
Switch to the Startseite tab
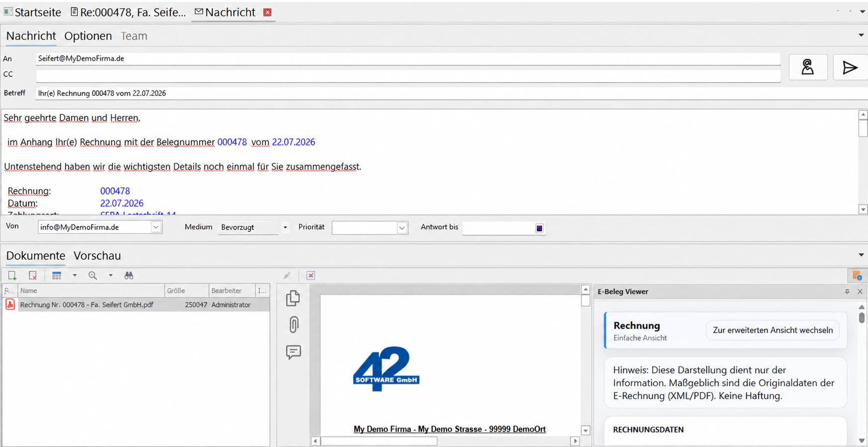pyautogui.click(x=33, y=12)
